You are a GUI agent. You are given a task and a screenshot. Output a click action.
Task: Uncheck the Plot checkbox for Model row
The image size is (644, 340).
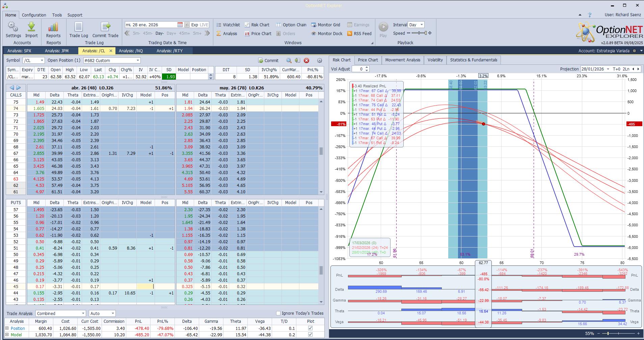(310, 335)
